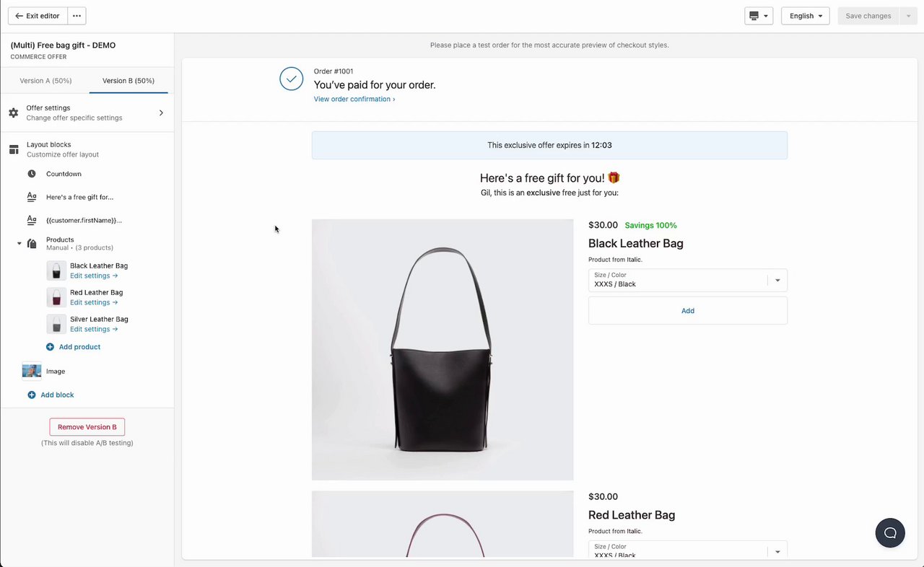
Task: Click the Offer settings gear icon
Action: click(x=13, y=113)
